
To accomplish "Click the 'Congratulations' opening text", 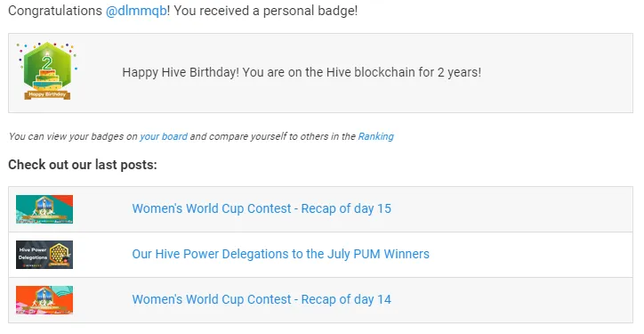I will pyautogui.click(x=55, y=11).
